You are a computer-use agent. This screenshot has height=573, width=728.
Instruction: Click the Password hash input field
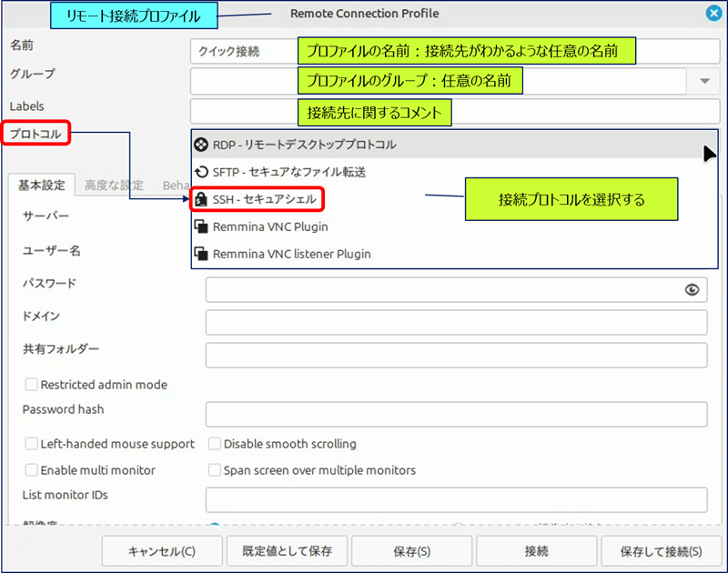[457, 415]
